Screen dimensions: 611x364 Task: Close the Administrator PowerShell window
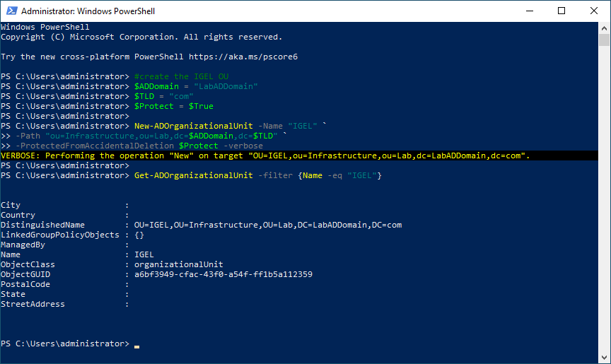[x=594, y=11]
